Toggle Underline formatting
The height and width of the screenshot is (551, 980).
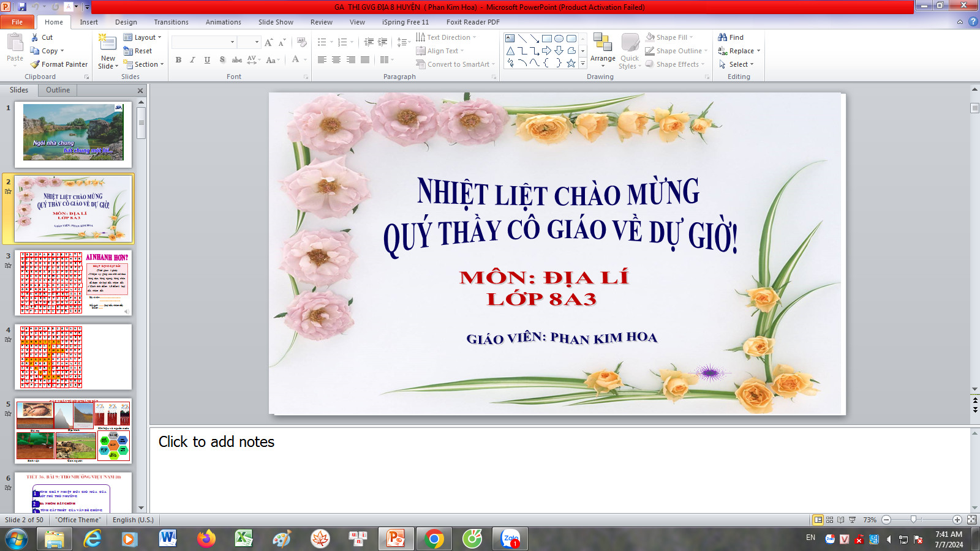coord(207,60)
